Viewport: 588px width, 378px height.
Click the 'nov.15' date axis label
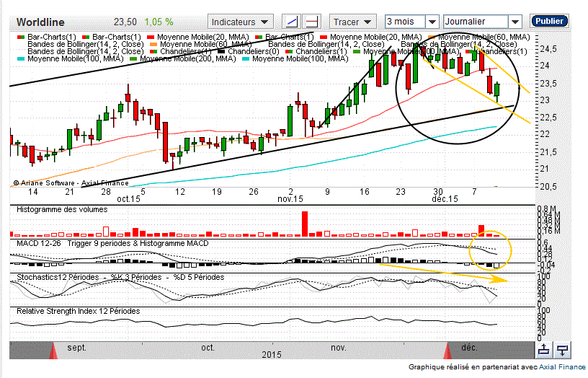point(290,199)
